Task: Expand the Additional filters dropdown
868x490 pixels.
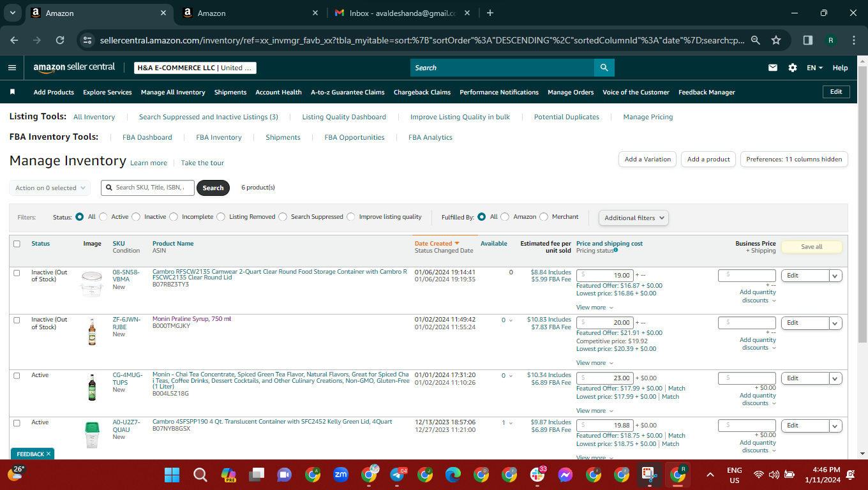Action: point(634,218)
